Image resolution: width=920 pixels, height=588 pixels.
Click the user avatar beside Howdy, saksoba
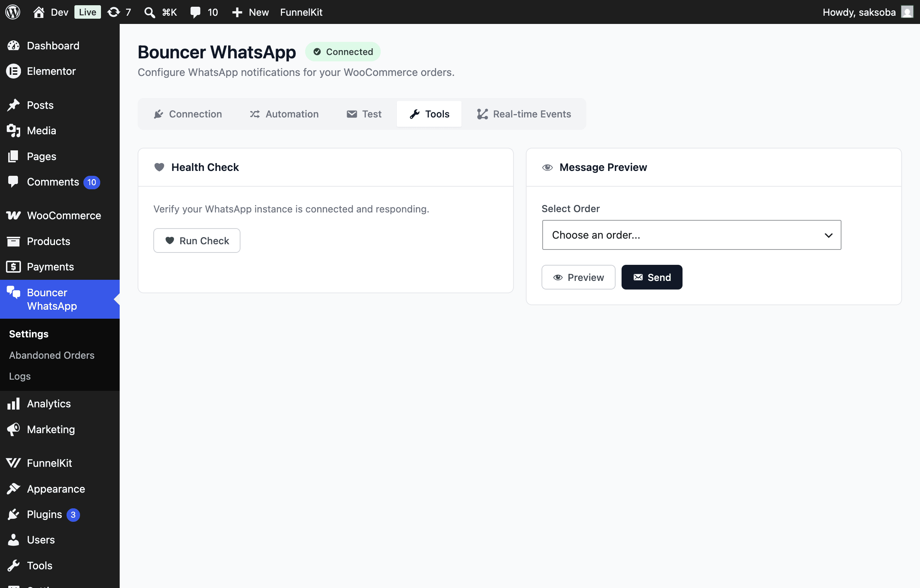[x=907, y=12]
